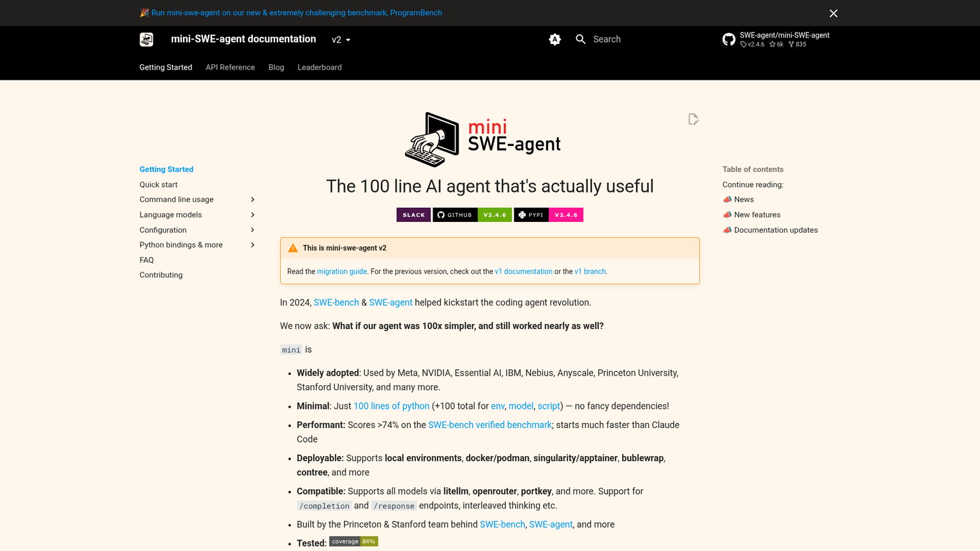The height and width of the screenshot is (551, 980).
Task: Toggle the light/dark theme icon
Action: pyautogui.click(x=555, y=40)
